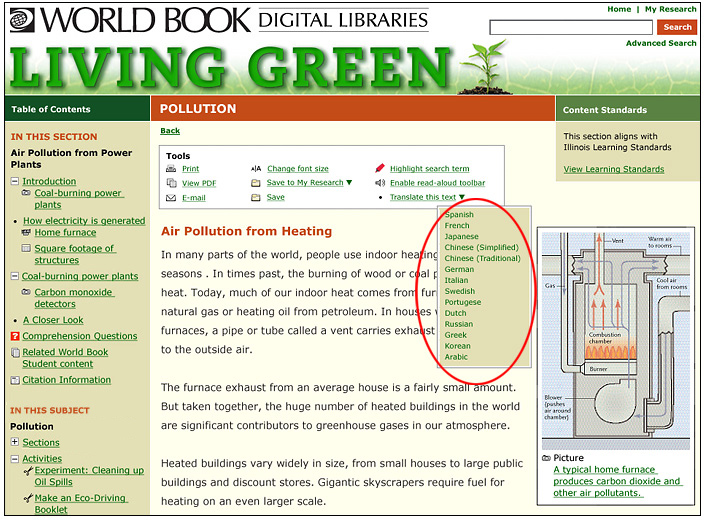This screenshot has width=710, height=526.
Task: Click the folder icon beside Save
Action: [x=256, y=197]
